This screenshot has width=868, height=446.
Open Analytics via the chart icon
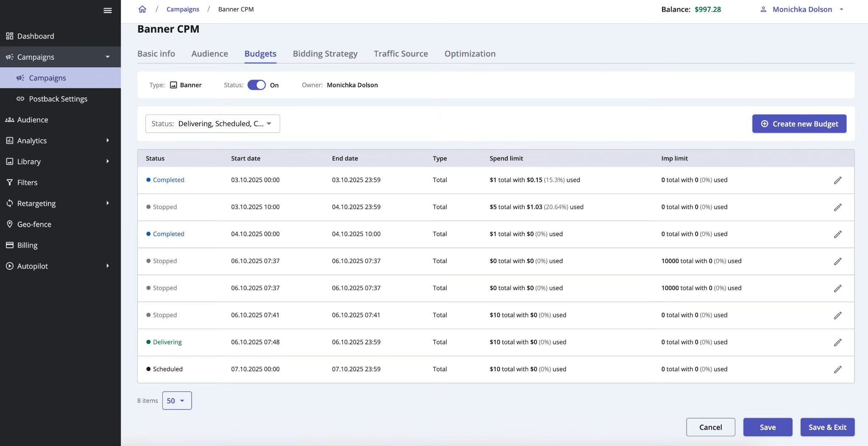point(9,140)
